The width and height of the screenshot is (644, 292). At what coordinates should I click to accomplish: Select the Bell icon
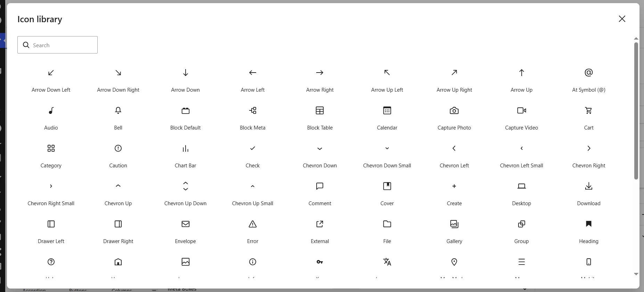coord(118,110)
